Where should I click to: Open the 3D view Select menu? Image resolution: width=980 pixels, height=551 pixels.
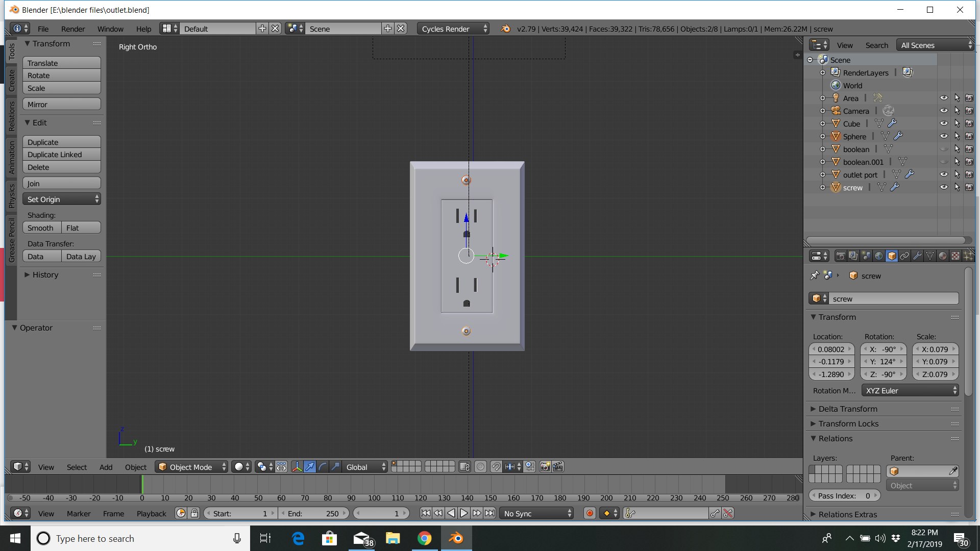point(77,467)
